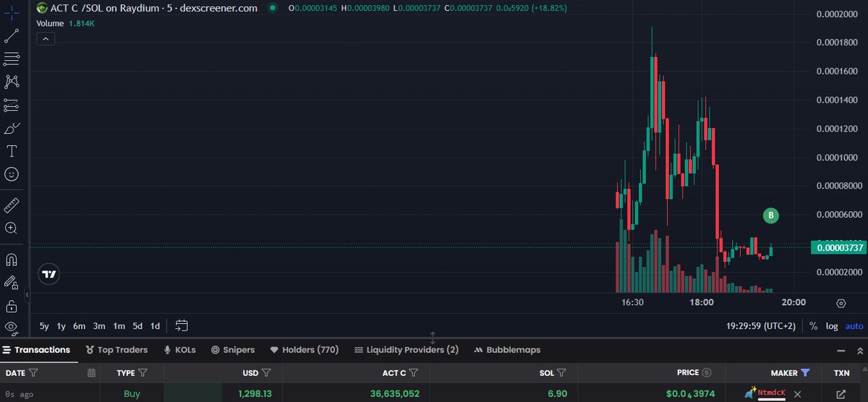Collapse the left drawing toolbar handle
Image resolution: width=868 pixels, height=402 pixels.
(27, 295)
